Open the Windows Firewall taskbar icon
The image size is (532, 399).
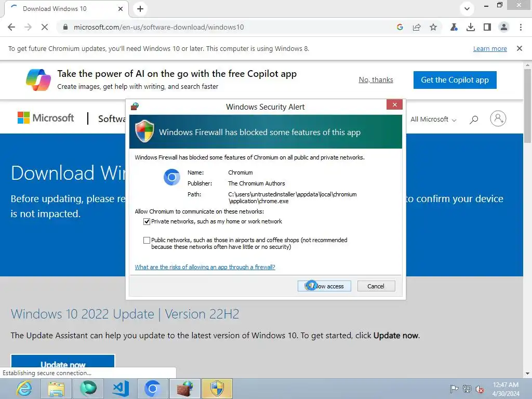pyautogui.click(x=184, y=389)
